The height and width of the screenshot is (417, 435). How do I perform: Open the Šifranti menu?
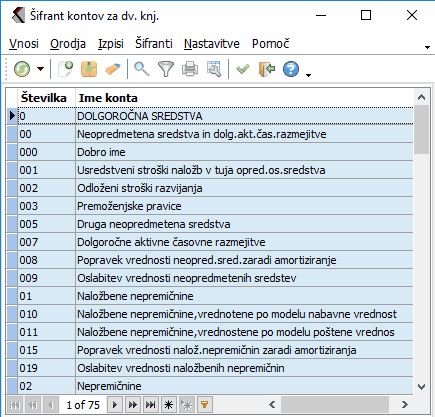[x=154, y=44]
